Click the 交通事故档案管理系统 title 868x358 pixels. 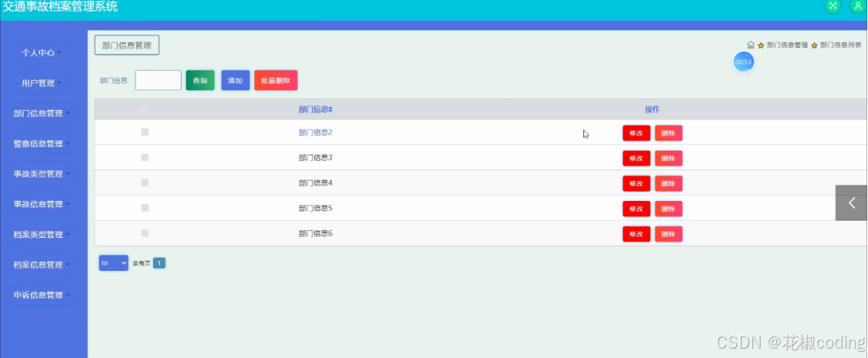tap(60, 6)
